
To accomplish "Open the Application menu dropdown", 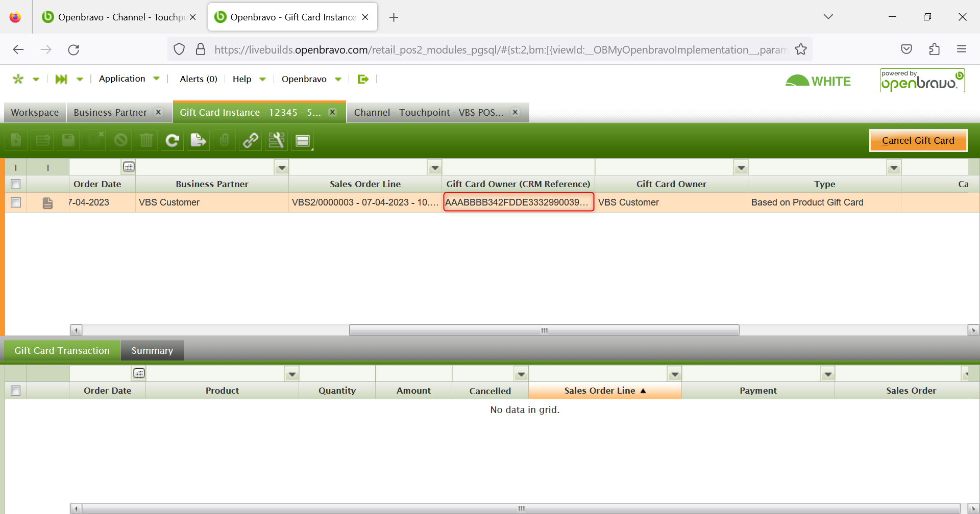I will point(129,79).
